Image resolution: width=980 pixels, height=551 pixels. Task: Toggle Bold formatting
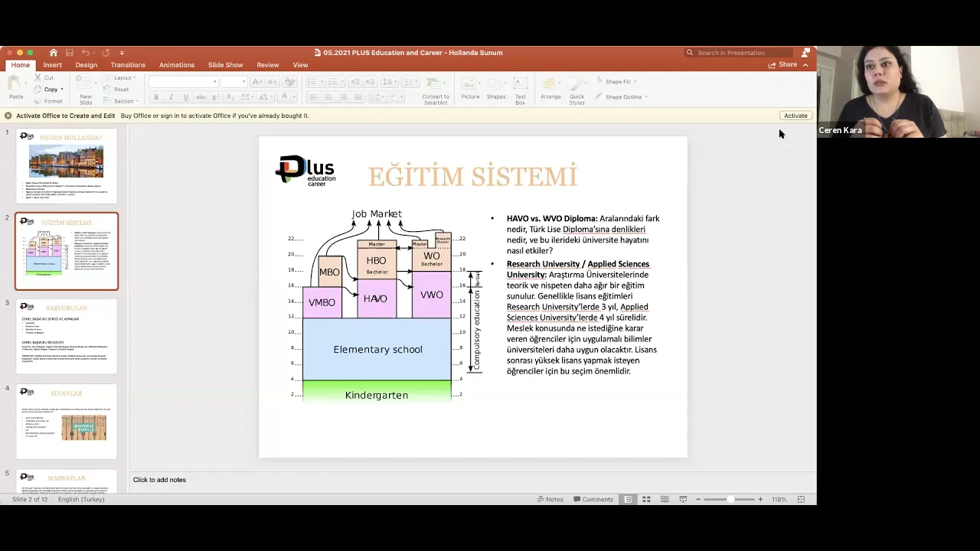click(x=156, y=97)
